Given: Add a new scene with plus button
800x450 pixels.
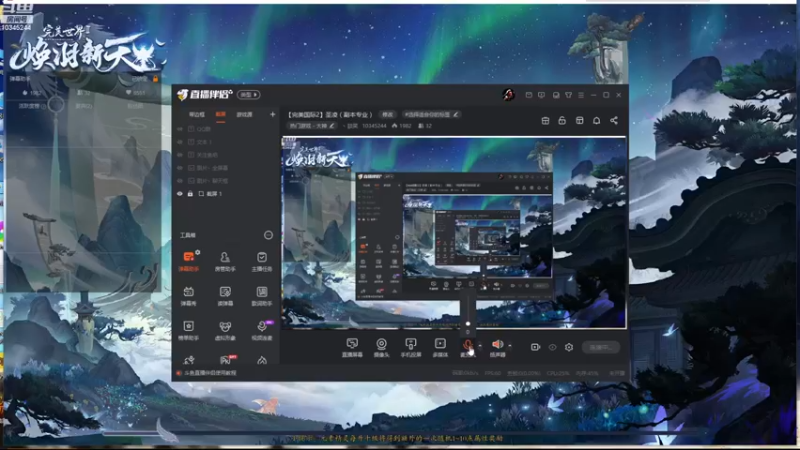Looking at the screenshot, I should [272, 114].
